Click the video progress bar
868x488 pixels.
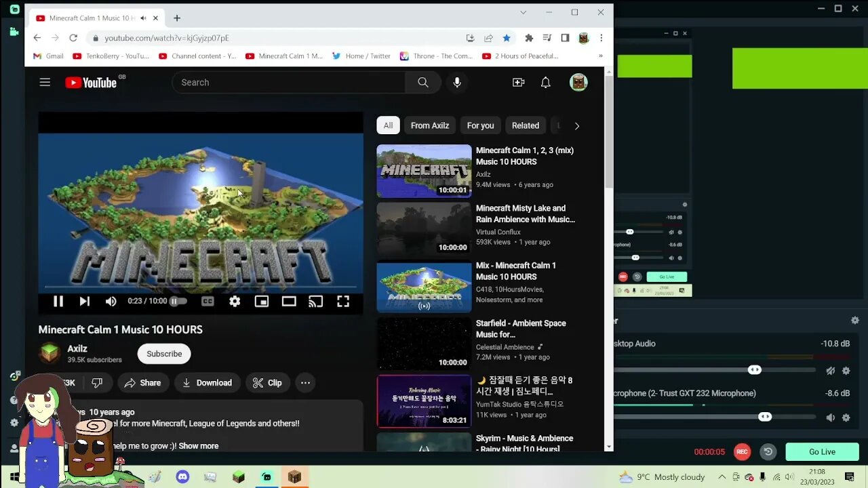click(x=201, y=288)
